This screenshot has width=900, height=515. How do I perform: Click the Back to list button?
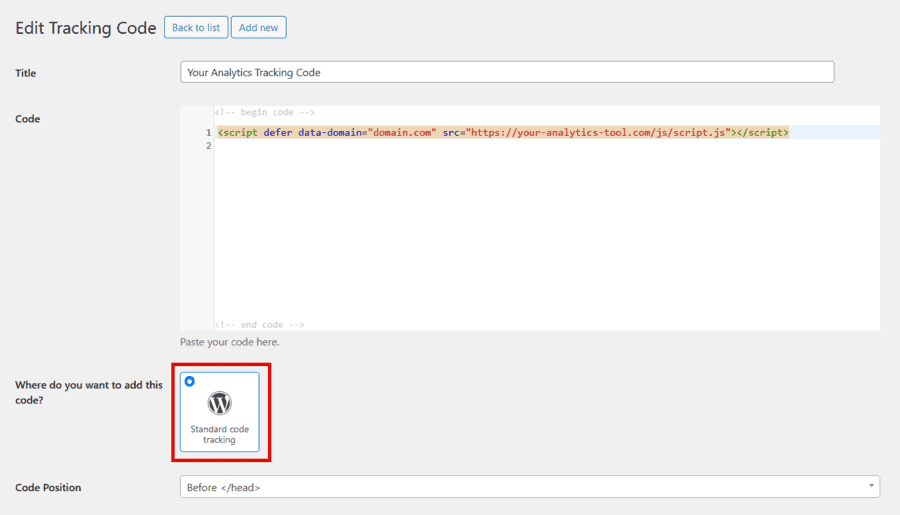[196, 28]
